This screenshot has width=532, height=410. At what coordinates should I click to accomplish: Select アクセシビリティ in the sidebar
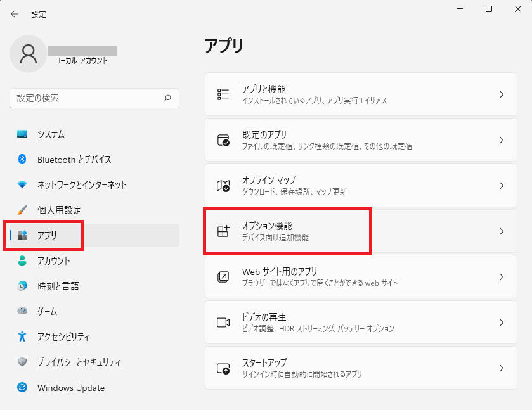click(x=94, y=336)
